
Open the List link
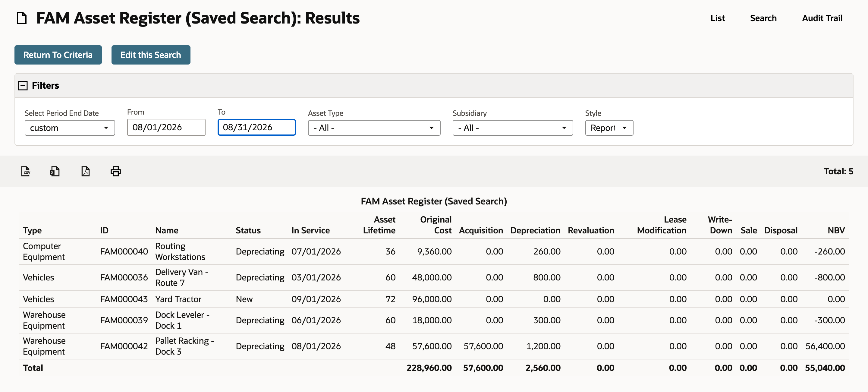(717, 18)
